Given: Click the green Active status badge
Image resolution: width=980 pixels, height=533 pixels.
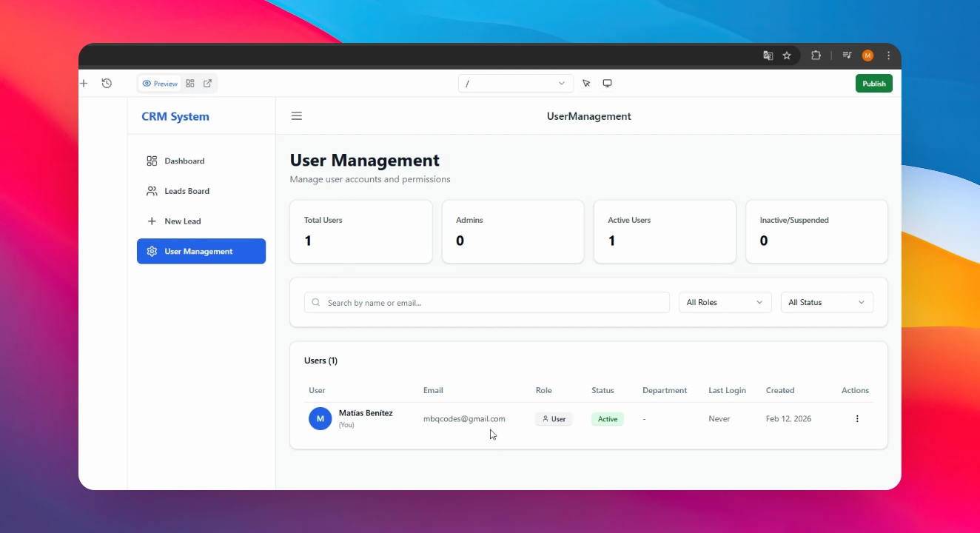Looking at the screenshot, I should pos(608,419).
